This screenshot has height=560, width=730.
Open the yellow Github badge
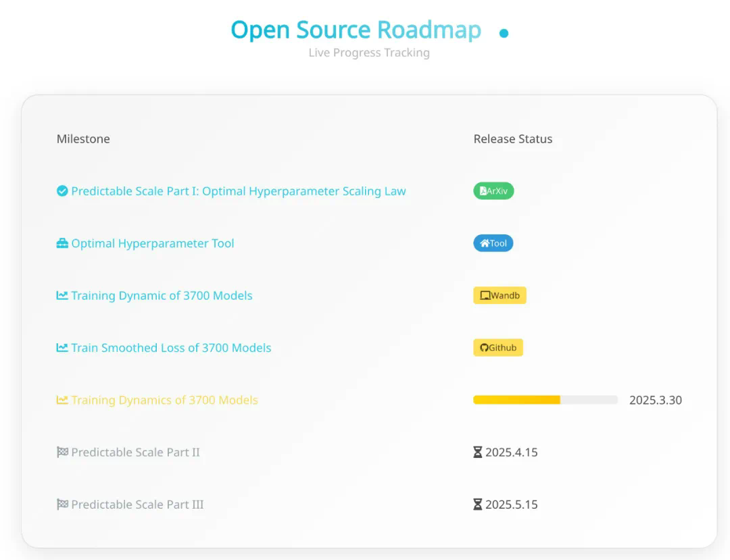point(498,347)
